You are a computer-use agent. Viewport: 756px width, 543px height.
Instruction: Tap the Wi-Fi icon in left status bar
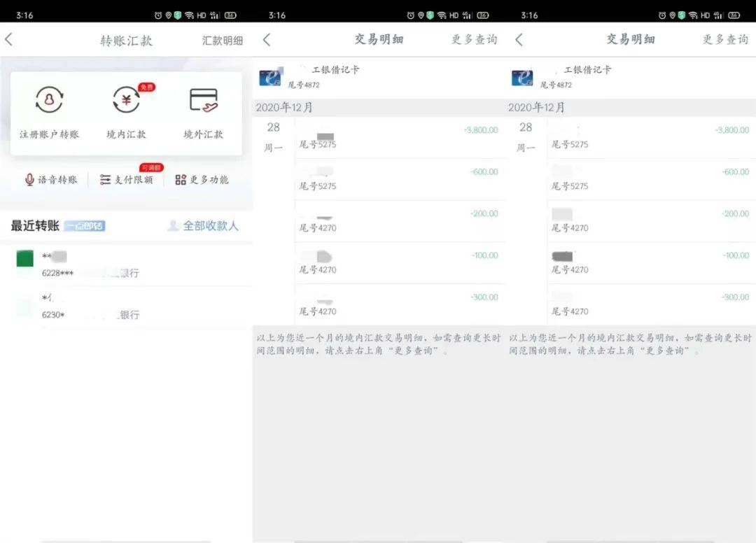pyautogui.click(x=190, y=15)
